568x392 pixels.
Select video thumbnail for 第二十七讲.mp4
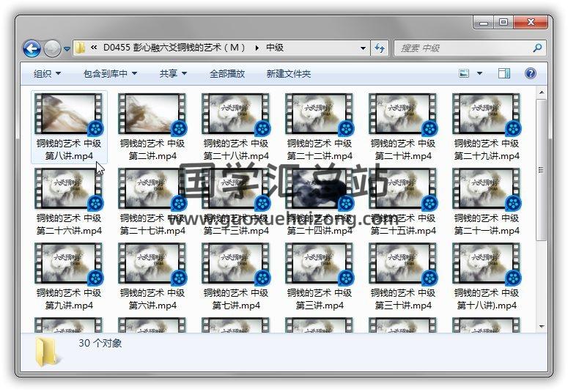(x=152, y=189)
